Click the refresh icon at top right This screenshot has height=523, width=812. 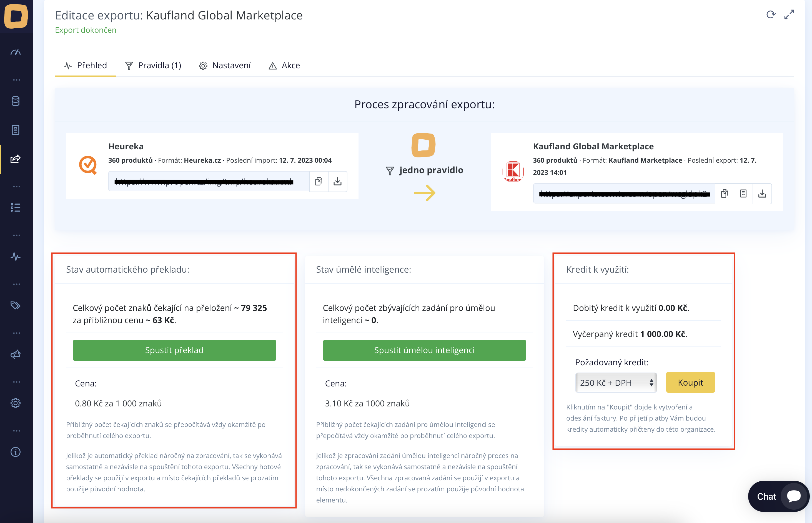[x=771, y=15]
